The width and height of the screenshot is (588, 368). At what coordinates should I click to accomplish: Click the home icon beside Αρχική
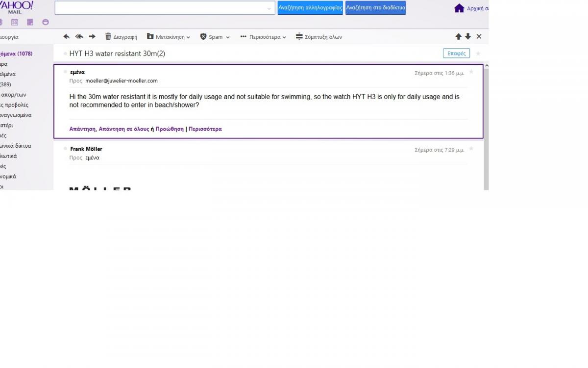pyautogui.click(x=459, y=8)
